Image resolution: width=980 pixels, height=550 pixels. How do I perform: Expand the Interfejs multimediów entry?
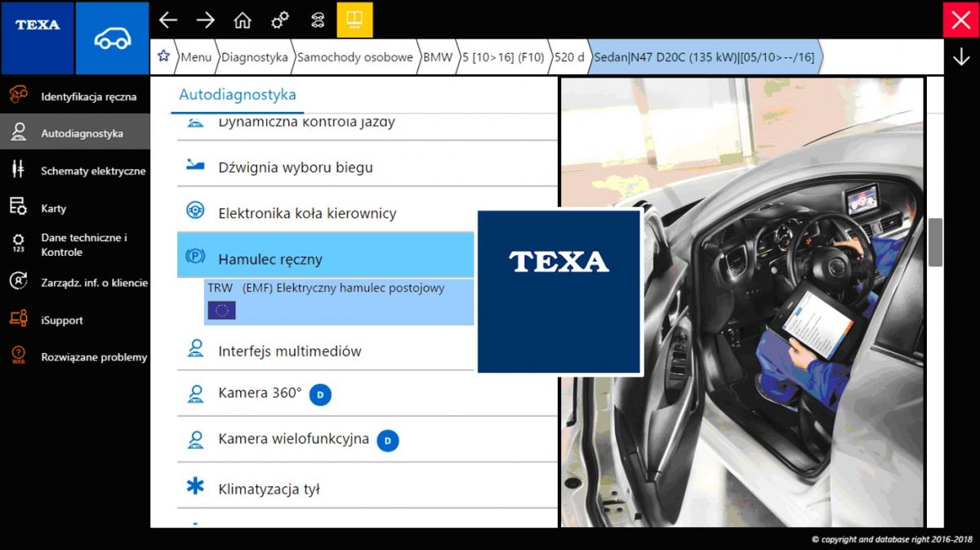tap(289, 351)
